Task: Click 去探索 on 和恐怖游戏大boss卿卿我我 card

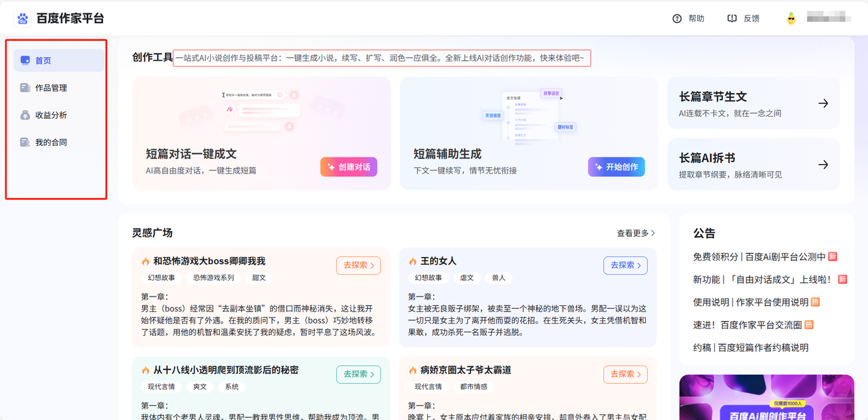Action: point(358,265)
